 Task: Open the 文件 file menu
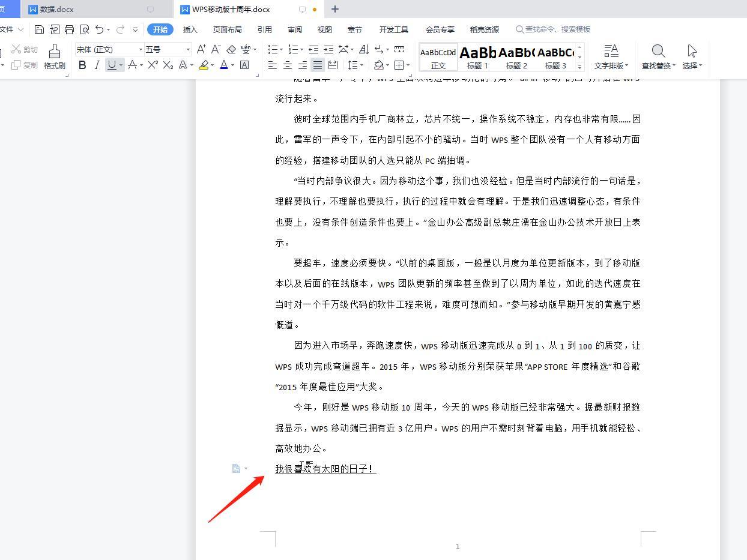point(12,29)
